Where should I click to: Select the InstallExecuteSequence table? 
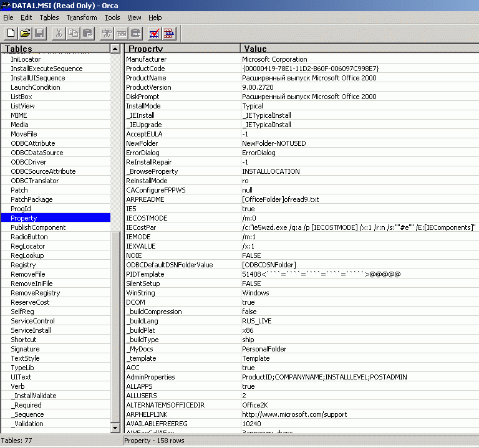47,69
